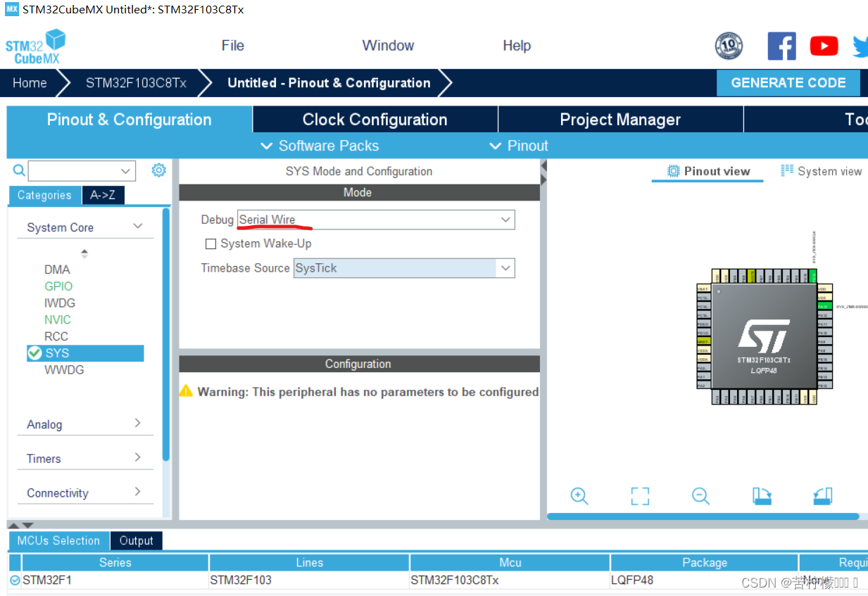Fit the chip to the view
Image resolution: width=868 pixels, height=596 pixels.
pos(640,495)
